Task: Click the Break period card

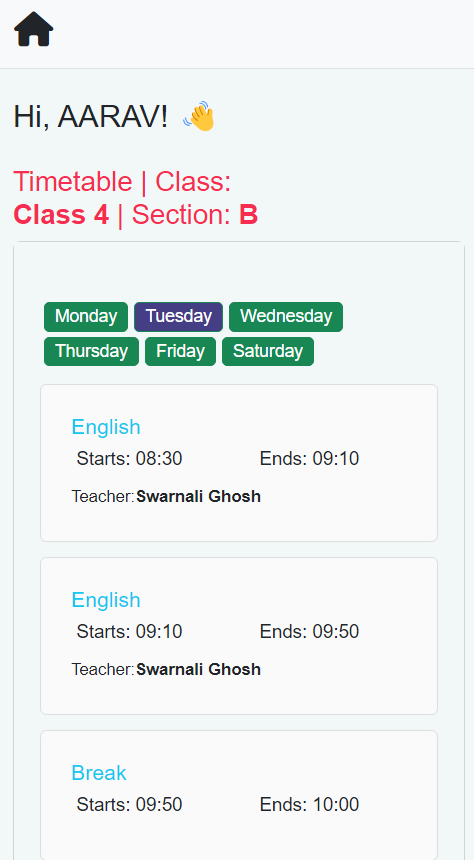Action: coord(239,795)
